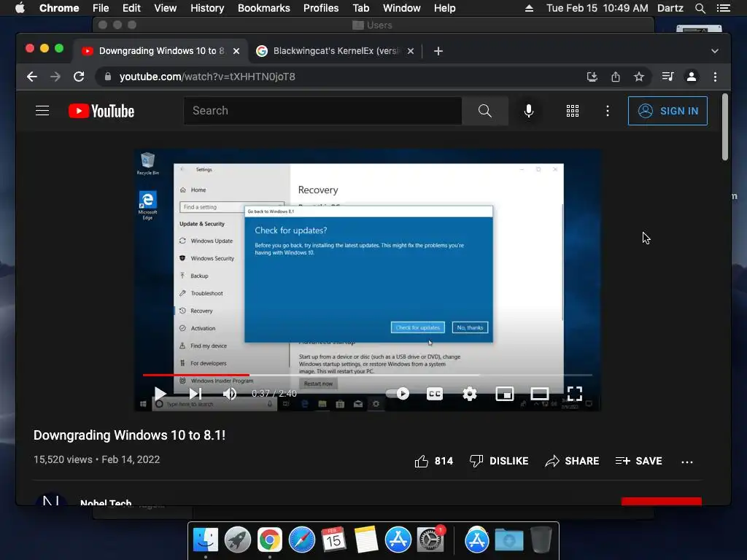Reload the page

tap(79, 77)
